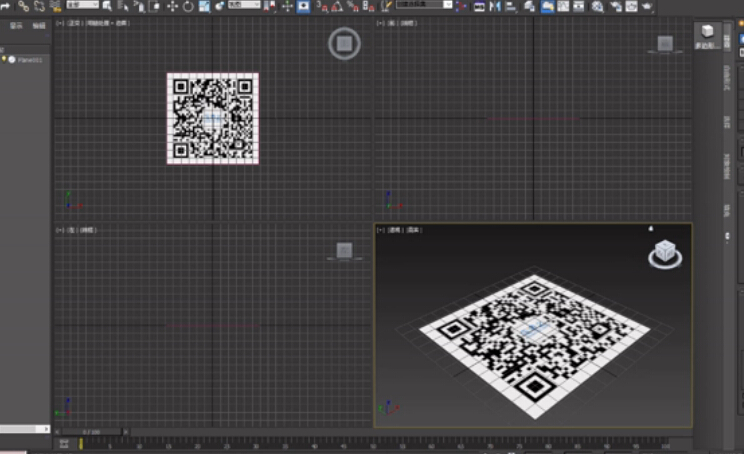The width and height of the screenshot is (744, 454).
Task: Click Use Pivot Point Center icon
Action: point(270,6)
